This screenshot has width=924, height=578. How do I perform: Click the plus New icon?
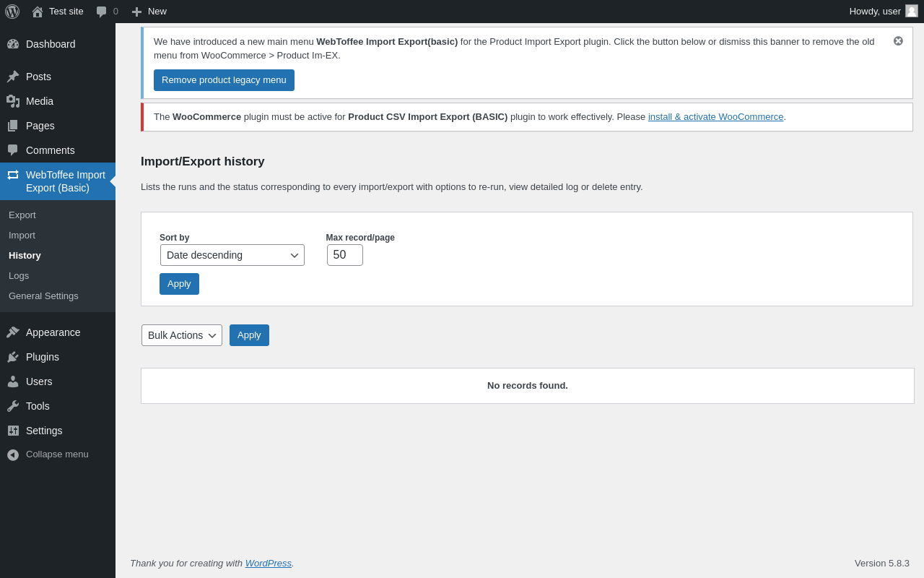point(136,12)
